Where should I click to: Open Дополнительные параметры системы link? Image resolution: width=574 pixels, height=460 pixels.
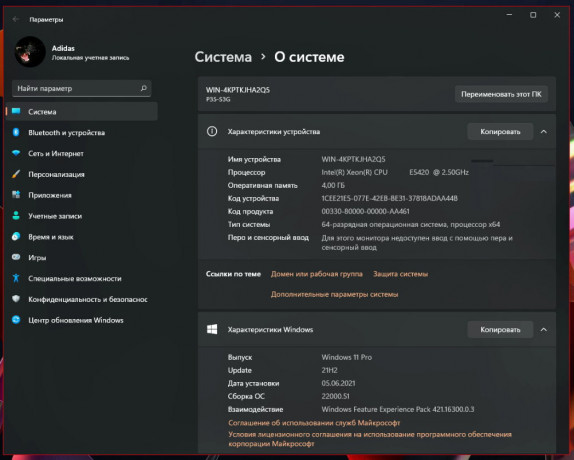pos(334,294)
